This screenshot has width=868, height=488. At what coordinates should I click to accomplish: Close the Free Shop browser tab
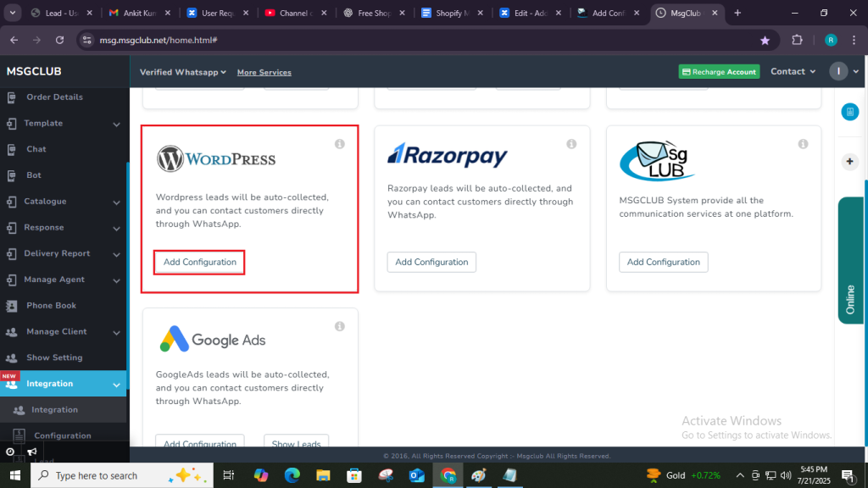coord(402,13)
